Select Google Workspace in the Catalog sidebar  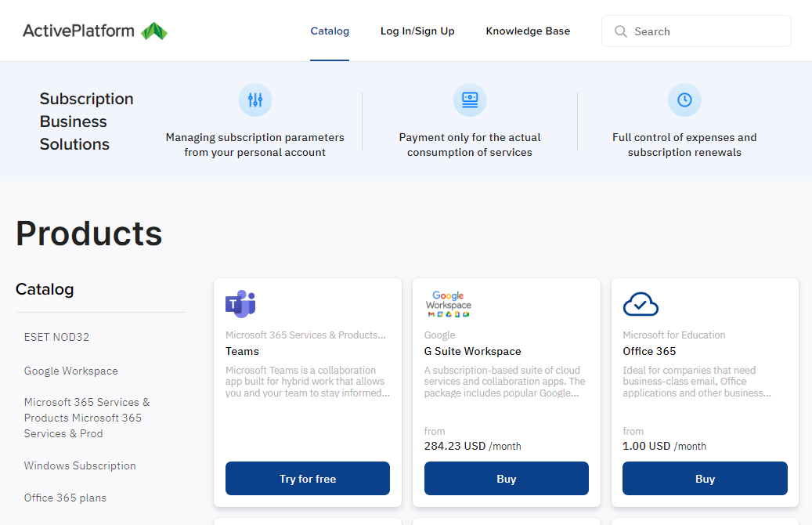pyautogui.click(x=71, y=371)
